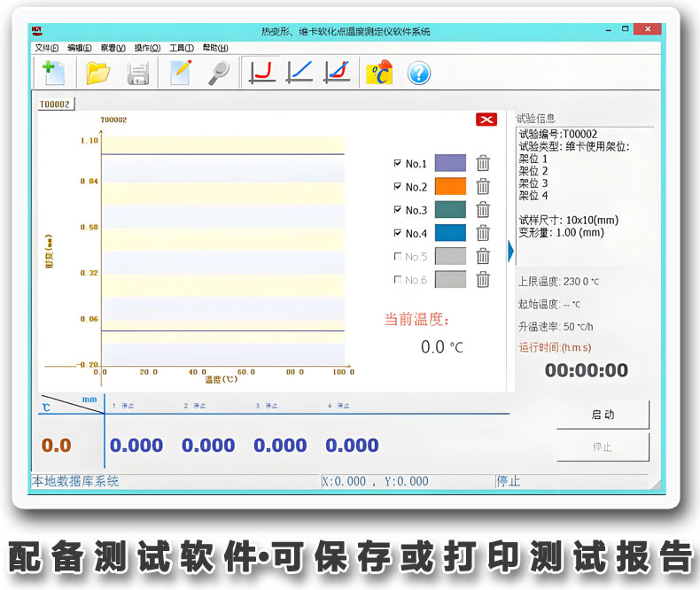Click the 上限温度 230.0 value

[580, 282]
